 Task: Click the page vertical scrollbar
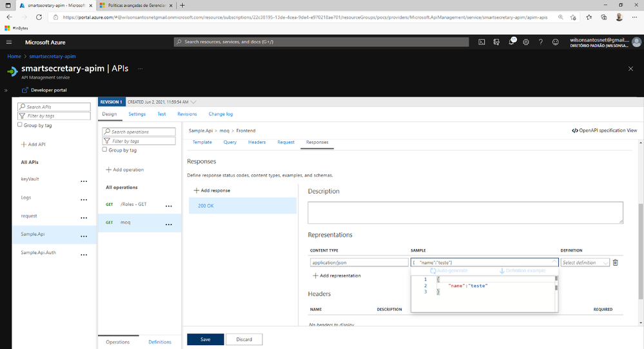click(x=640, y=251)
